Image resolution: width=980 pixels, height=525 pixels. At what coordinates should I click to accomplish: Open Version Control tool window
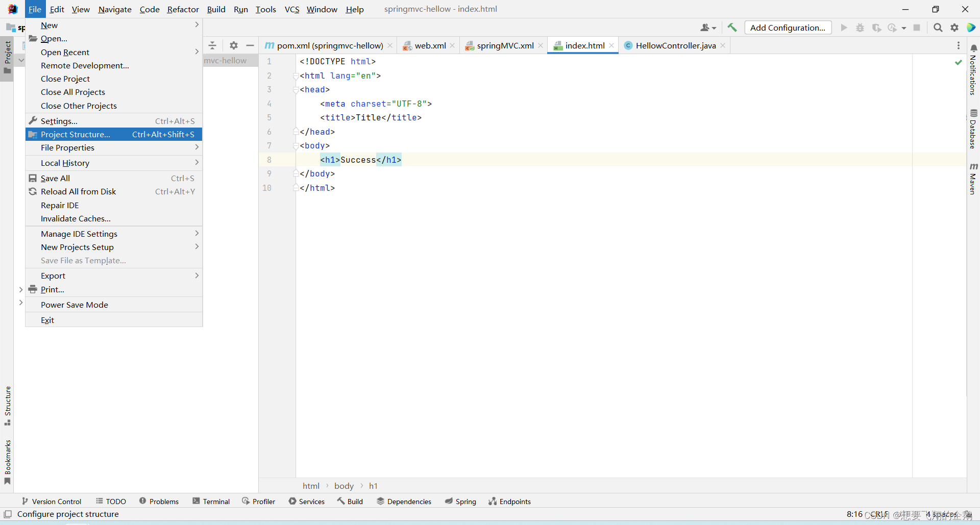(x=51, y=502)
